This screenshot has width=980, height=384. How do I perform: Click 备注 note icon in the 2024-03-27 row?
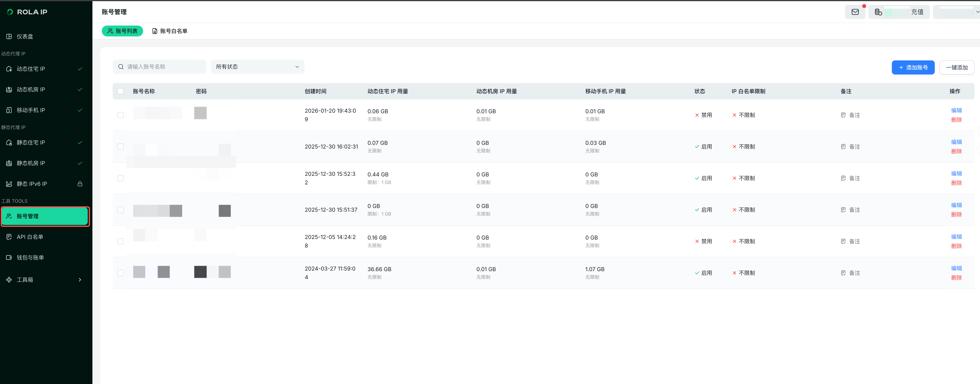pos(843,273)
